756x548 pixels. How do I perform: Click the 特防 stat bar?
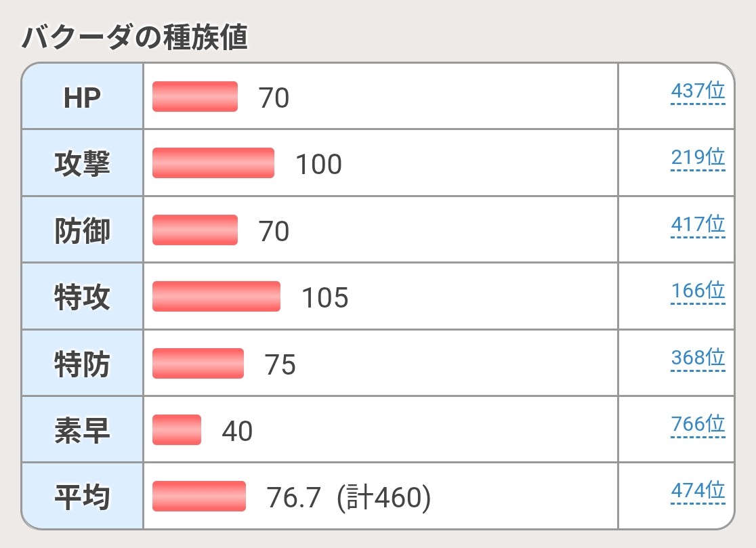click(x=198, y=363)
